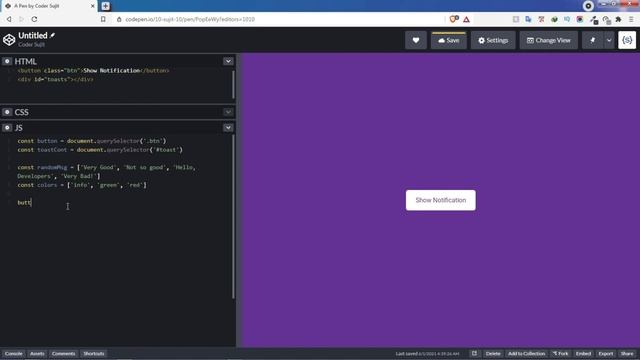Open the Export menu

point(606,353)
